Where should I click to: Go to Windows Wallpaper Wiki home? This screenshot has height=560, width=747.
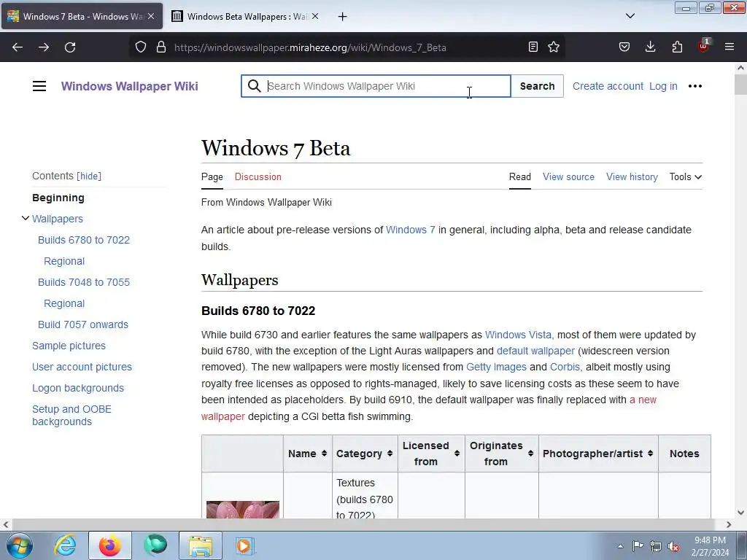point(130,86)
